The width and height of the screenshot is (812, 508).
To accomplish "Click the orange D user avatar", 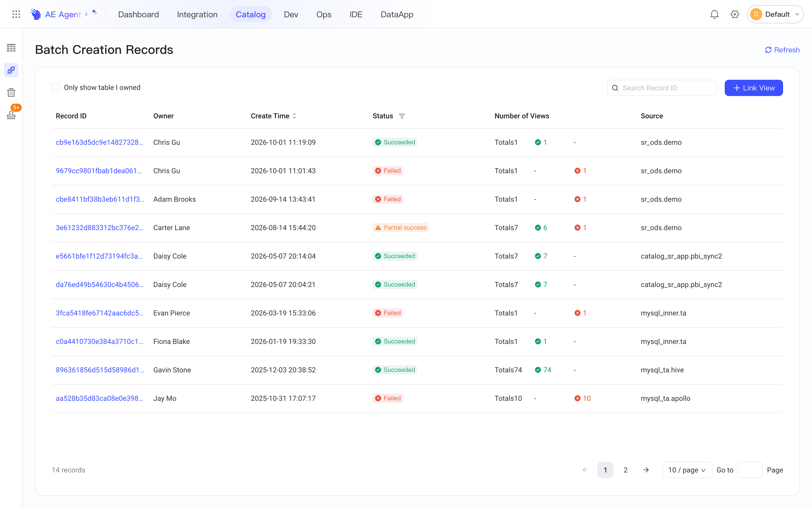I will pos(756,14).
